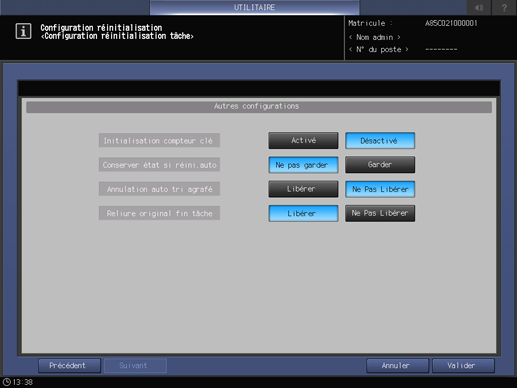Click the Annulation auto tri agrafé label
Viewport: 517px width, 388px height.
[x=159, y=189]
